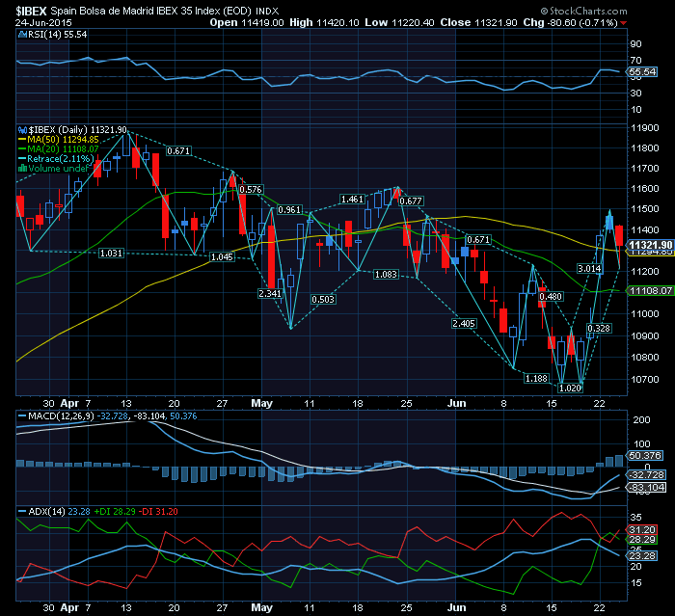Click the 0.480 retrace label
Image resolution: width=675 pixels, height=616 pixels.
(x=551, y=297)
